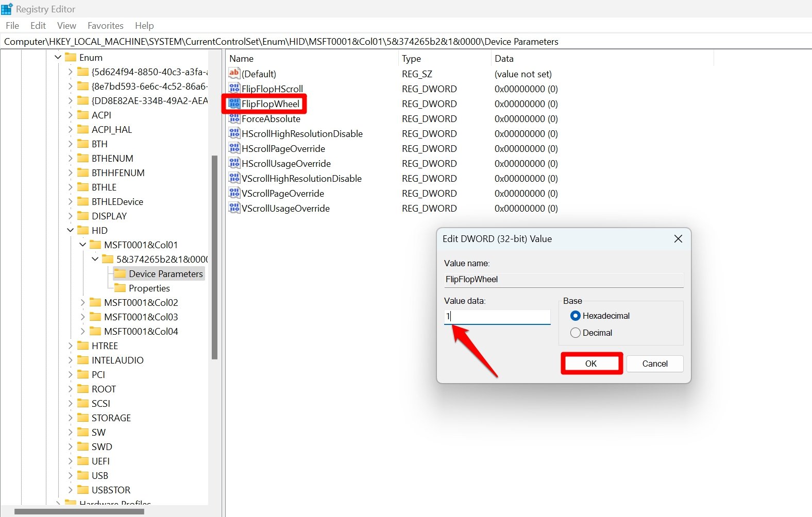
Task: Expand the MSFT0001&Col03 node
Action: point(83,317)
